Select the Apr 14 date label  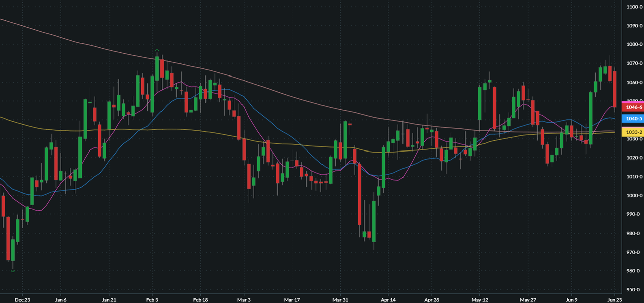pyautogui.click(x=388, y=299)
